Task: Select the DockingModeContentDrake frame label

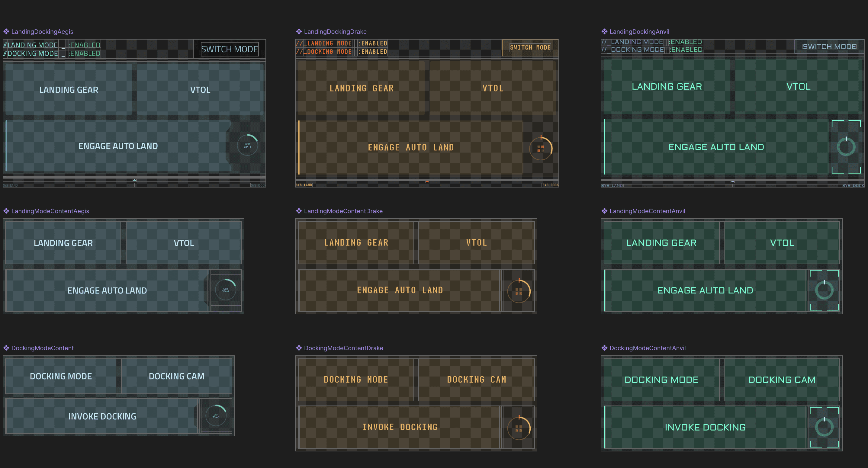Action: click(343, 348)
